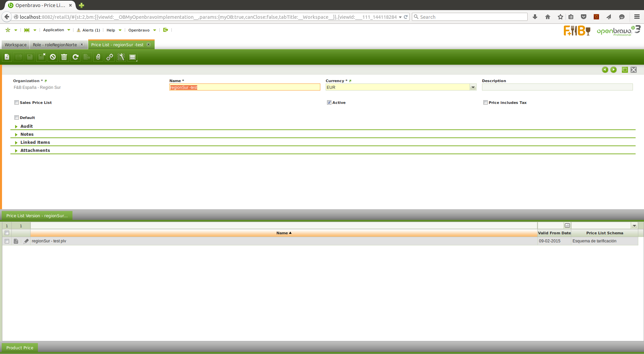
Task: Click the Alerts (1) link
Action: click(x=91, y=30)
